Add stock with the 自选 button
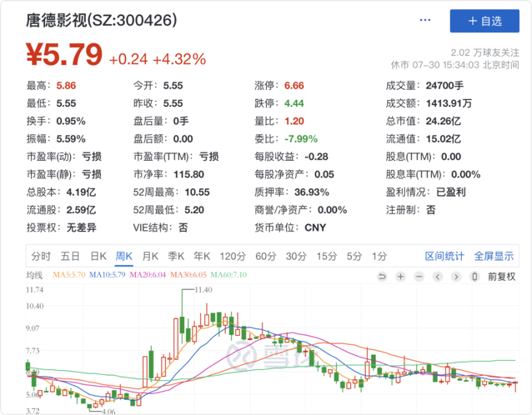This screenshot has height=415, width=532. coord(484,21)
